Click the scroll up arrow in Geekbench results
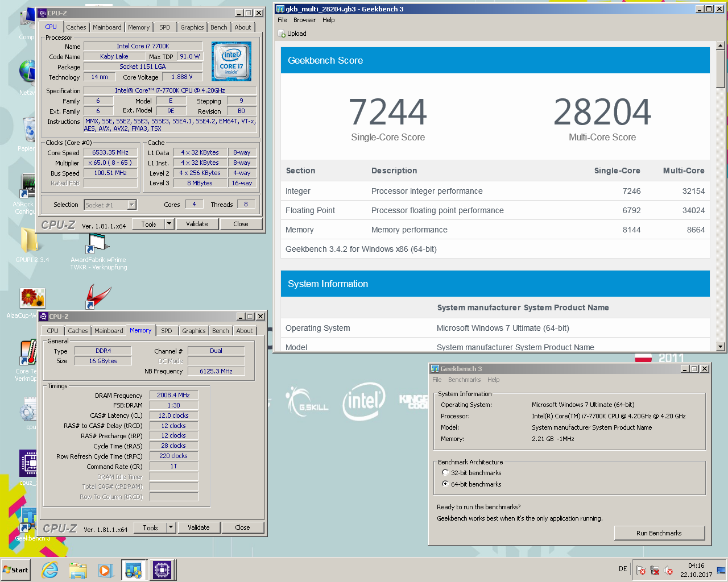Screen dimensions: 728x582 coord(721,45)
